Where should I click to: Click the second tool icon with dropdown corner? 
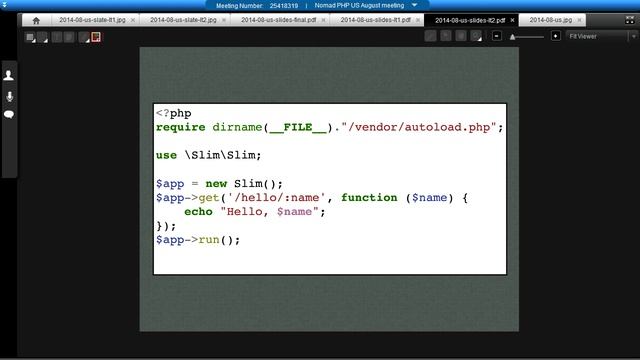click(42, 38)
